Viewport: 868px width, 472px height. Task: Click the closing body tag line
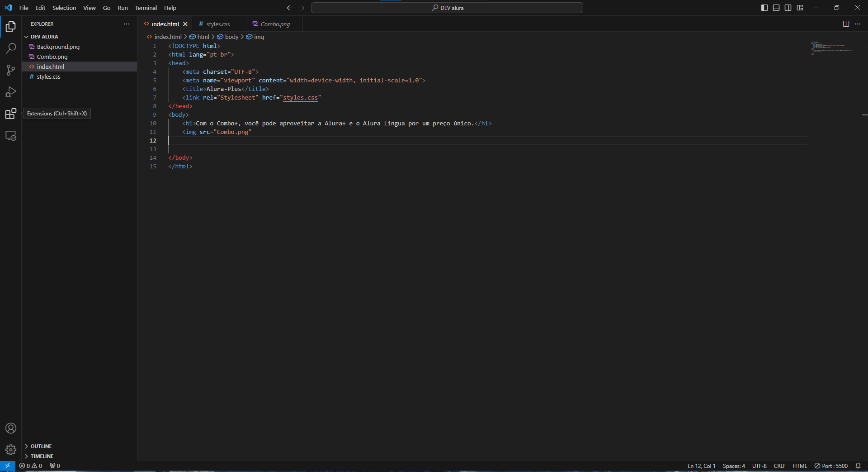pyautogui.click(x=180, y=158)
